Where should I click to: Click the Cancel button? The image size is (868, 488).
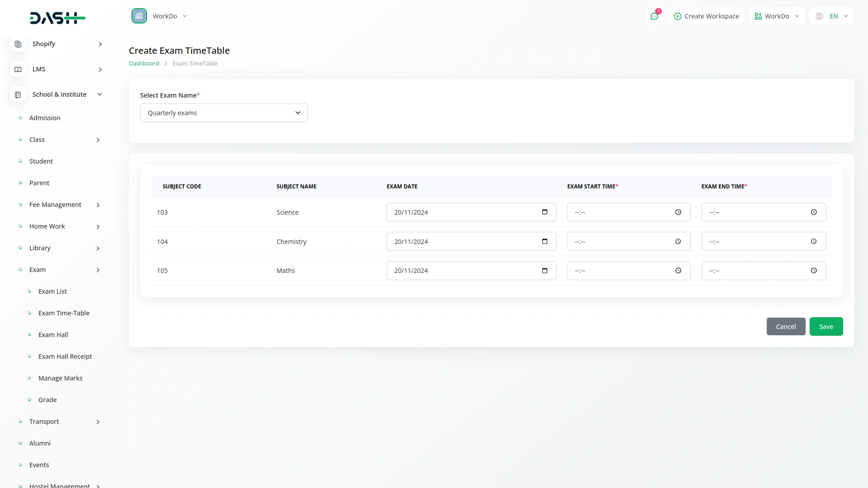coord(785,327)
